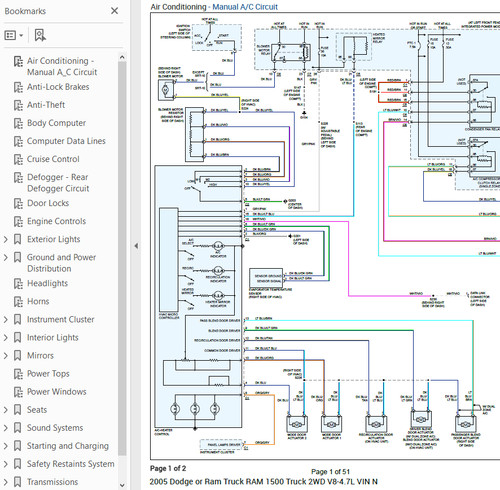This screenshot has height=490, width=500.
Task: Click bookmark icon beside Exterior Lights
Action: (x=18, y=239)
